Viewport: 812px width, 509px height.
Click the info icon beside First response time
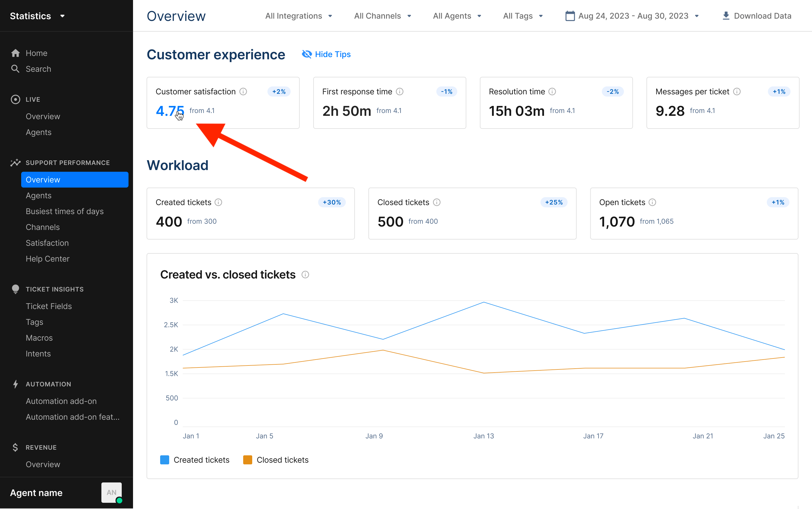point(400,92)
